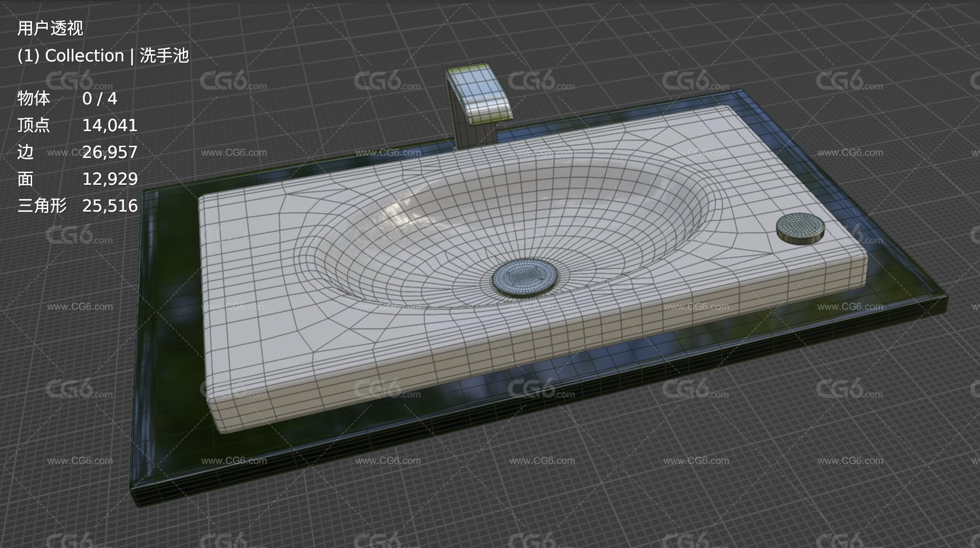Click the 物体 0 / 4 statistic

[67, 98]
